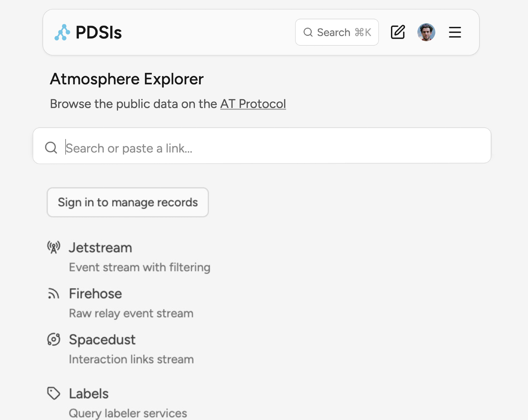The image size is (528, 420).
Task: Click the Search ⌘K button
Action: click(x=337, y=32)
